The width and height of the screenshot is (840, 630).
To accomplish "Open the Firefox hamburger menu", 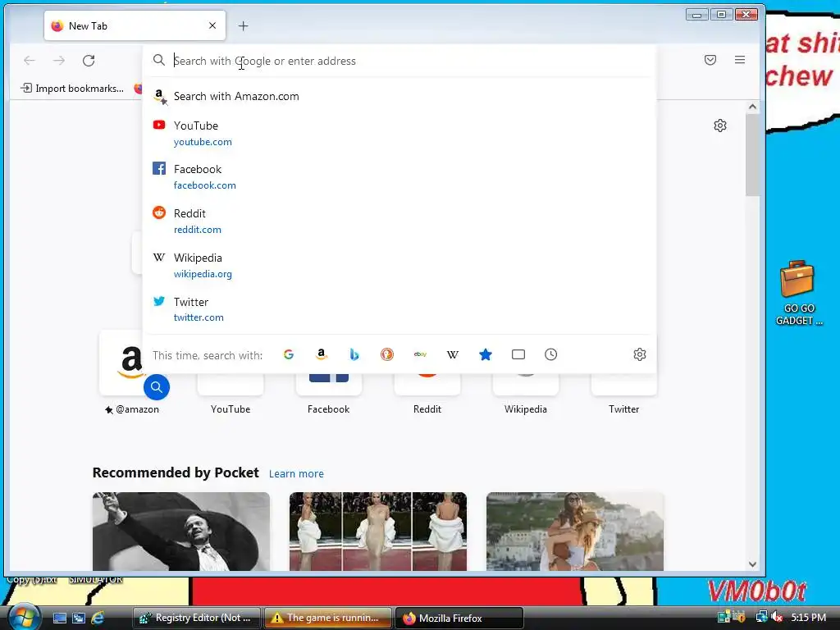I will (740, 60).
